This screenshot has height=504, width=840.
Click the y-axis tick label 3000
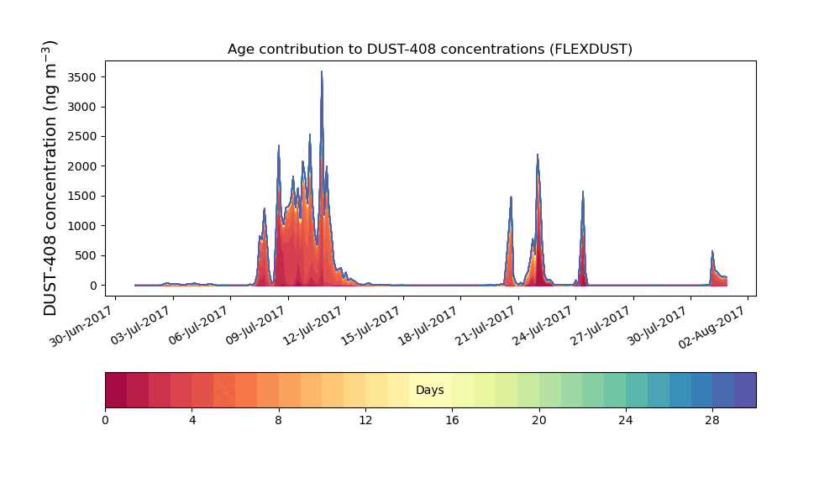point(81,108)
